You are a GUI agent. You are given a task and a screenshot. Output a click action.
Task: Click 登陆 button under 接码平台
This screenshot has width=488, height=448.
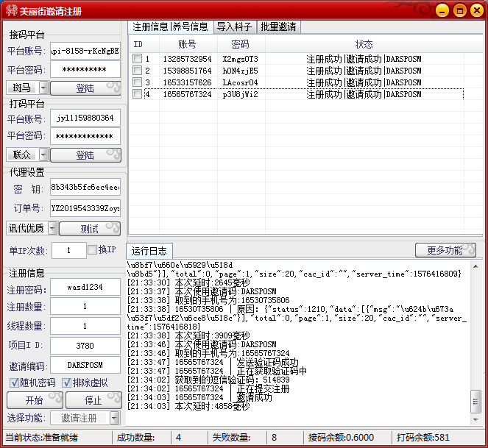(x=85, y=88)
